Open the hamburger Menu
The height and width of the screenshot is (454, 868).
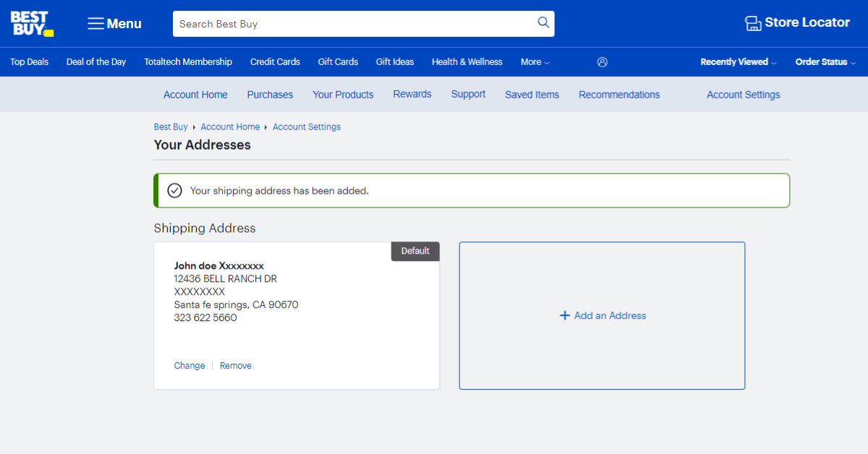coord(113,23)
